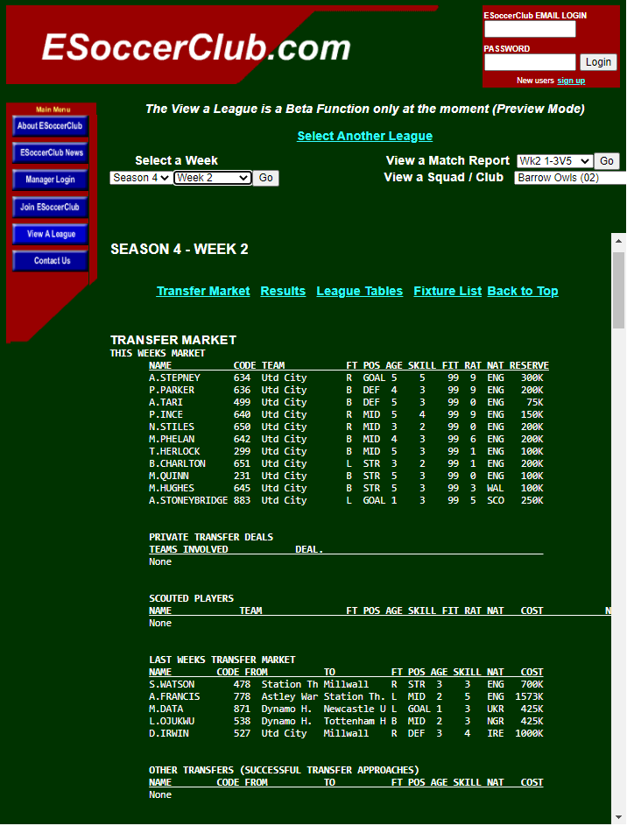Focus the password input field
This screenshot has width=627, height=840.
pyautogui.click(x=530, y=62)
